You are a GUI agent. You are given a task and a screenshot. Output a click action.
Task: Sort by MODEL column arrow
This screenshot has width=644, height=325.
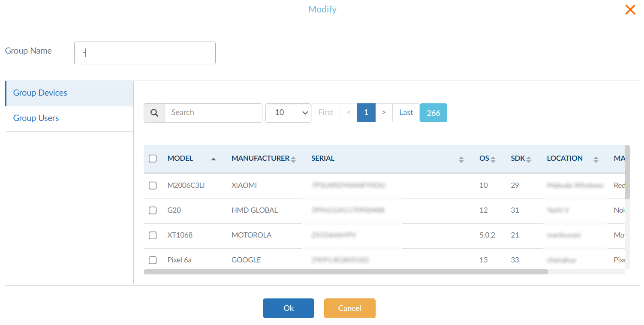tap(213, 159)
